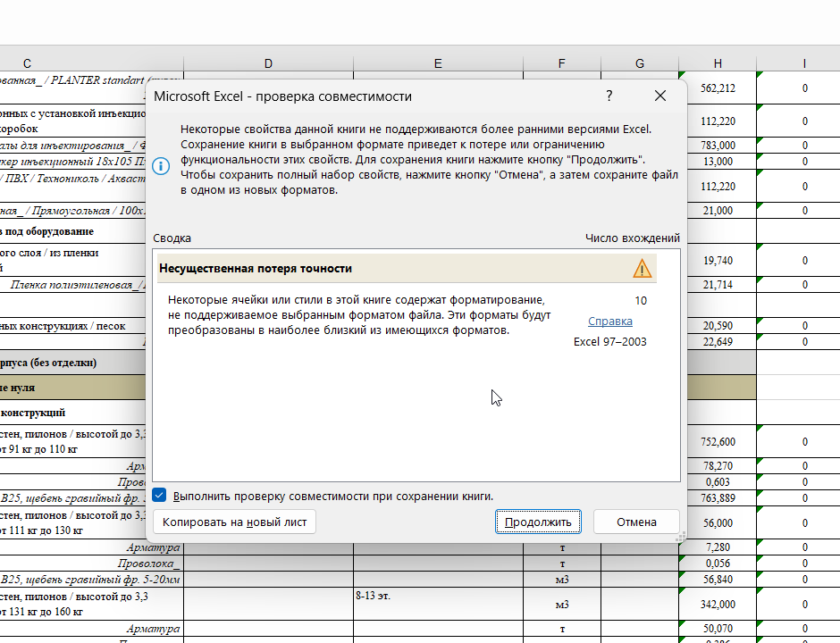This screenshot has height=643, width=840.
Task: Click the dialog resize grip corner
Action: coord(681,538)
